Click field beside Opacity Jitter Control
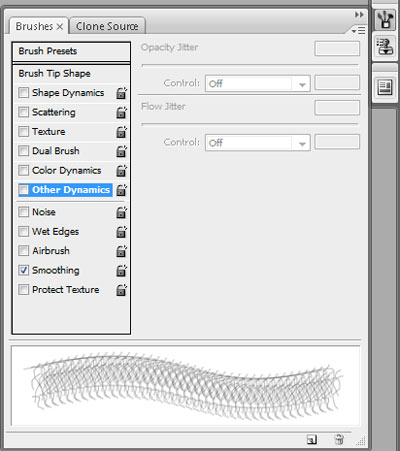Screen dimensions: 400x451 (x=337, y=83)
